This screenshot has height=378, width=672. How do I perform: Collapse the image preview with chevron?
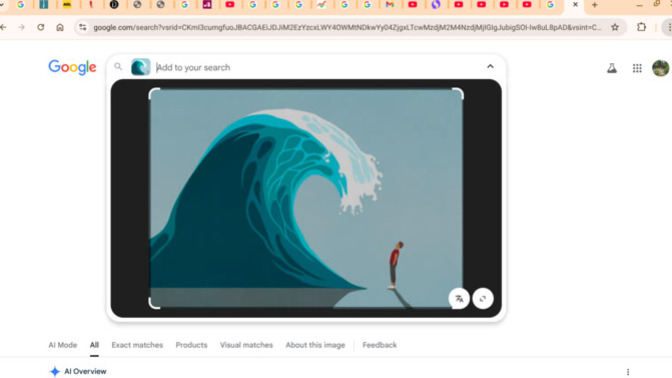point(490,66)
